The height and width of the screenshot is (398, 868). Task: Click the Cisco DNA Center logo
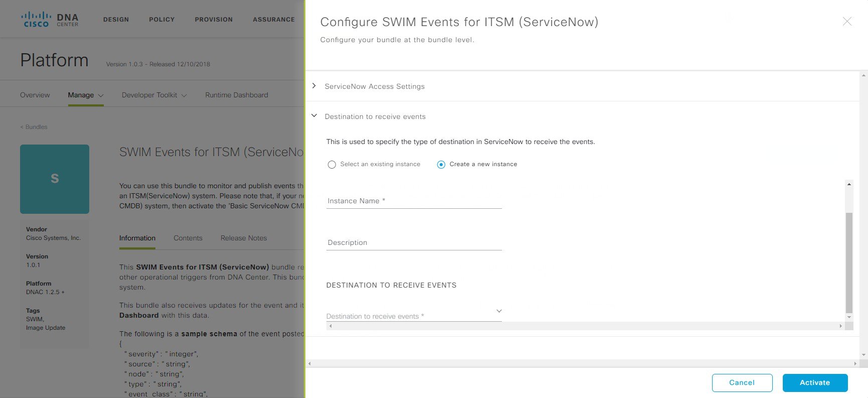[50, 20]
